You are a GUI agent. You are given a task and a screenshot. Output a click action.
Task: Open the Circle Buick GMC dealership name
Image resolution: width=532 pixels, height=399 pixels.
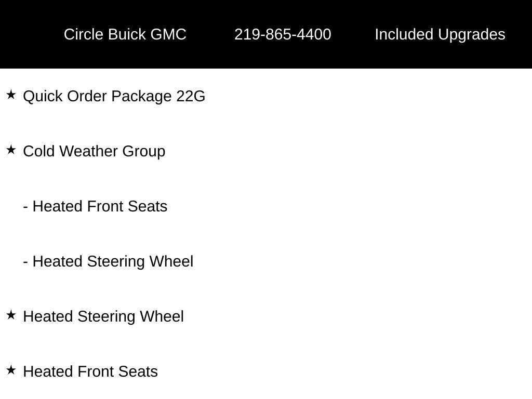point(125,34)
